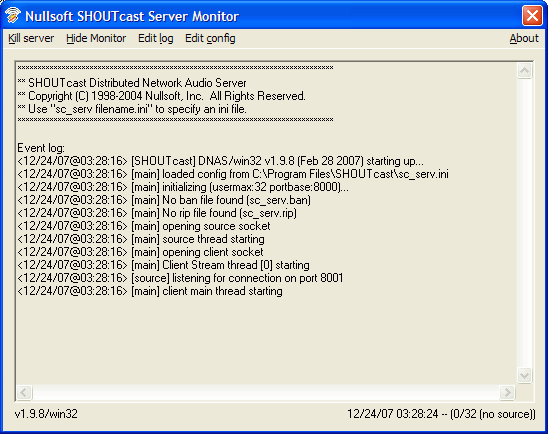Image resolution: width=548 pixels, height=434 pixels.
Task: Open the Edit log menu
Action: (x=156, y=38)
